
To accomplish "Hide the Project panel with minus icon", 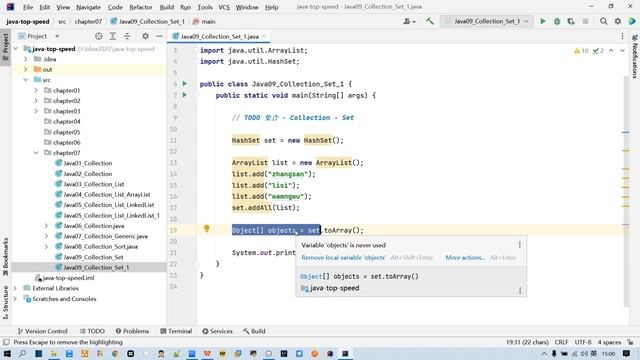I will 159,36.
